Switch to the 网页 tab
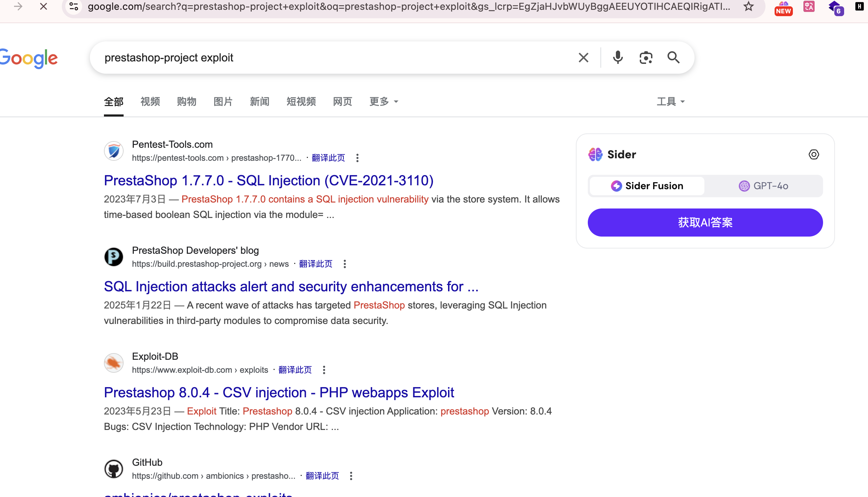This screenshot has height=497, width=868. point(343,102)
